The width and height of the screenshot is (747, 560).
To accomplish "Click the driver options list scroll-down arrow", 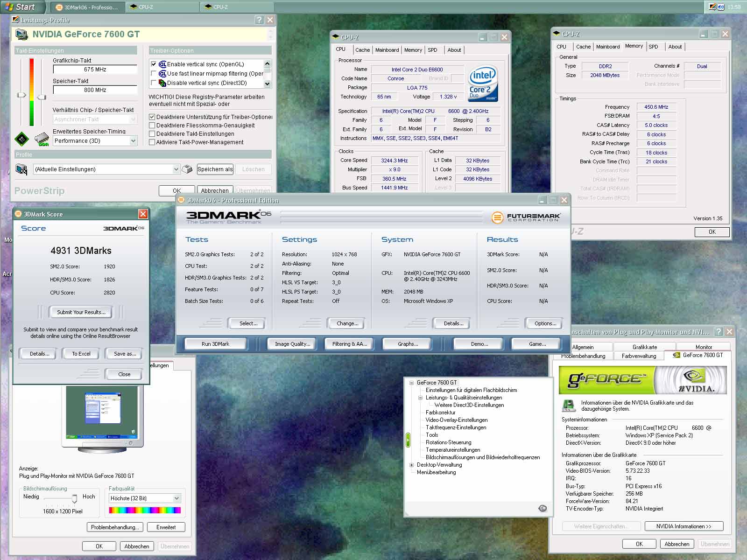I will point(268,84).
